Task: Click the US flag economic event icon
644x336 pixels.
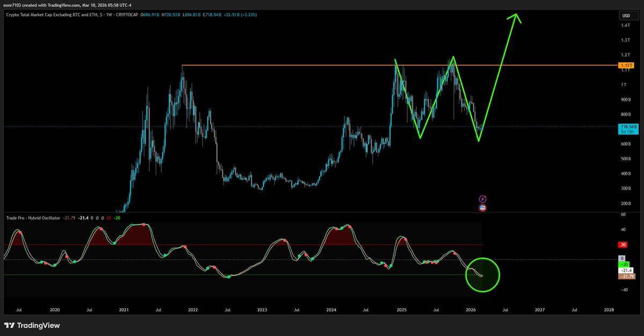Action: pos(482,207)
